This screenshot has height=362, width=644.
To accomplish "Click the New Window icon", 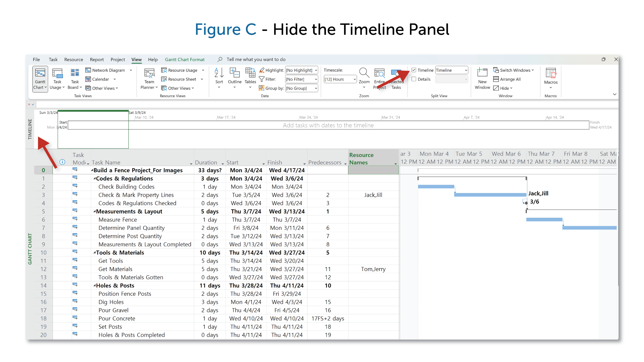I will tap(482, 73).
